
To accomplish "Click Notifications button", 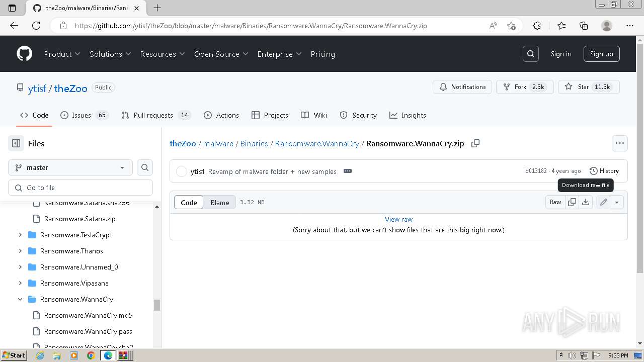I will (x=462, y=87).
